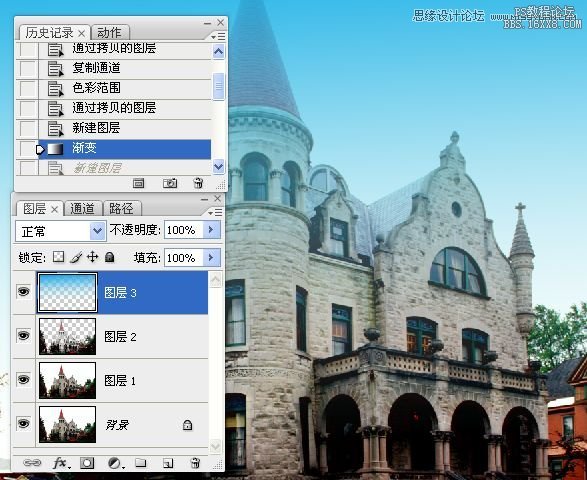The width and height of the screenshot is (587, 480).
Task: Open History panel flyout menu
Action: 218,36
